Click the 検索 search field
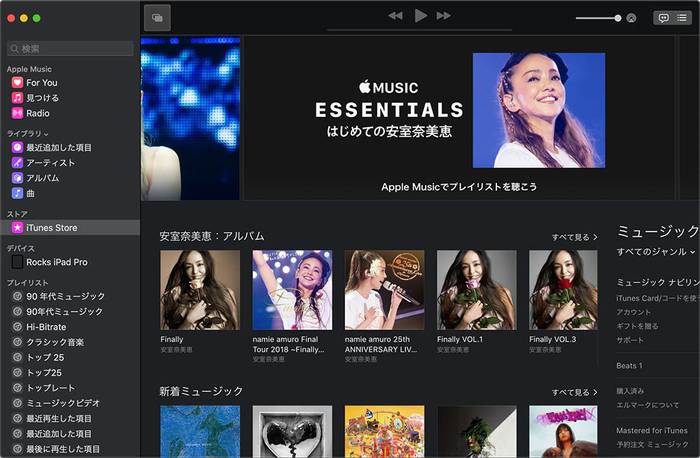 [70, 49]
